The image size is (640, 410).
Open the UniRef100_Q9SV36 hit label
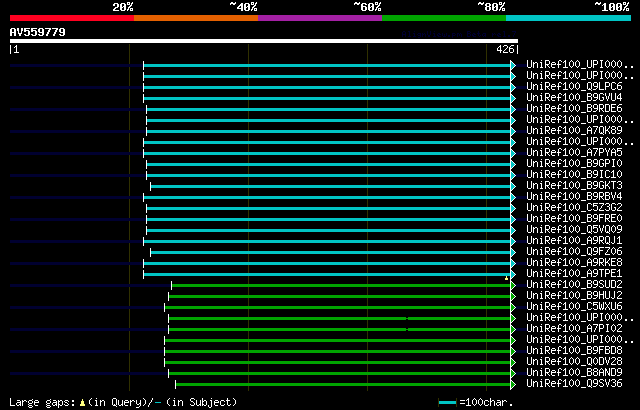pos(574,384)
